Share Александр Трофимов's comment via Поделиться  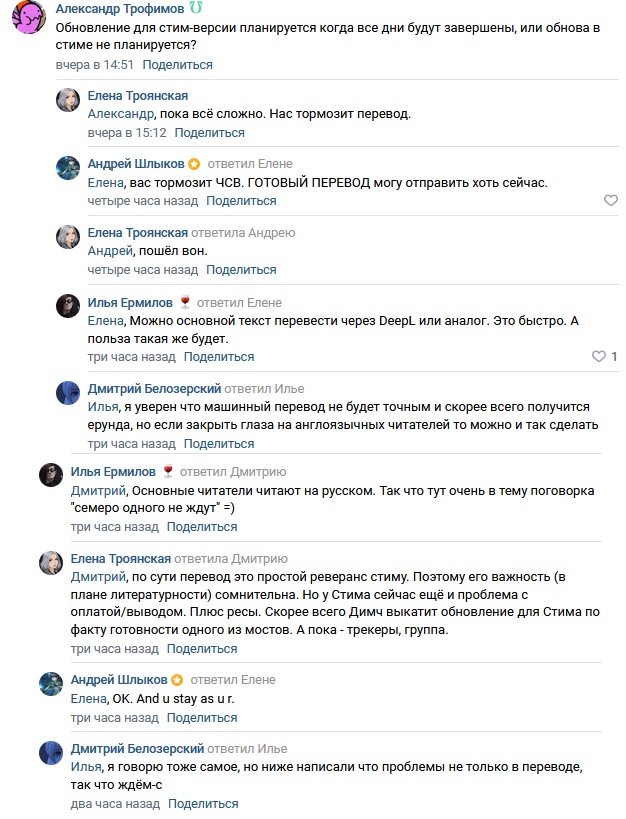(x=178, y=65)
